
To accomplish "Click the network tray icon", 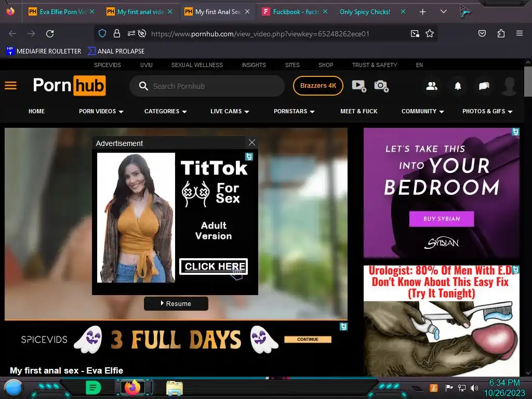I will point(462,388).
